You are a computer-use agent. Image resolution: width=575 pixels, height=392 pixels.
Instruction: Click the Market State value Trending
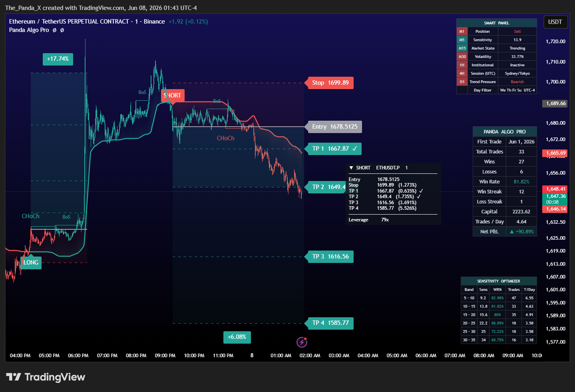tap(517, 48)
